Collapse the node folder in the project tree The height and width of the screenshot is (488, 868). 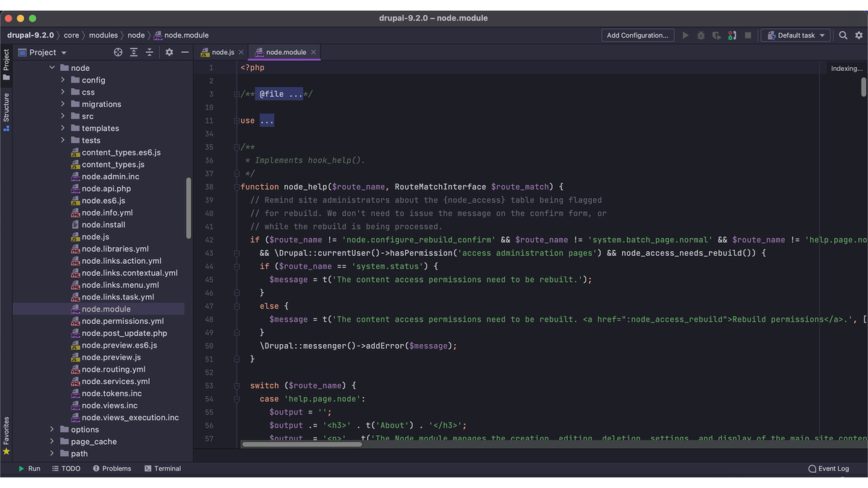(51, 67)
